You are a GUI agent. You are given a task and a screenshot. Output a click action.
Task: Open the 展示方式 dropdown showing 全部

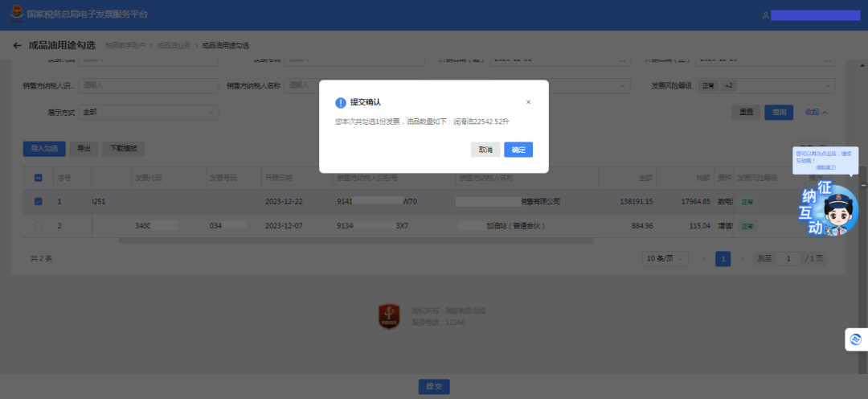(149, 112)
